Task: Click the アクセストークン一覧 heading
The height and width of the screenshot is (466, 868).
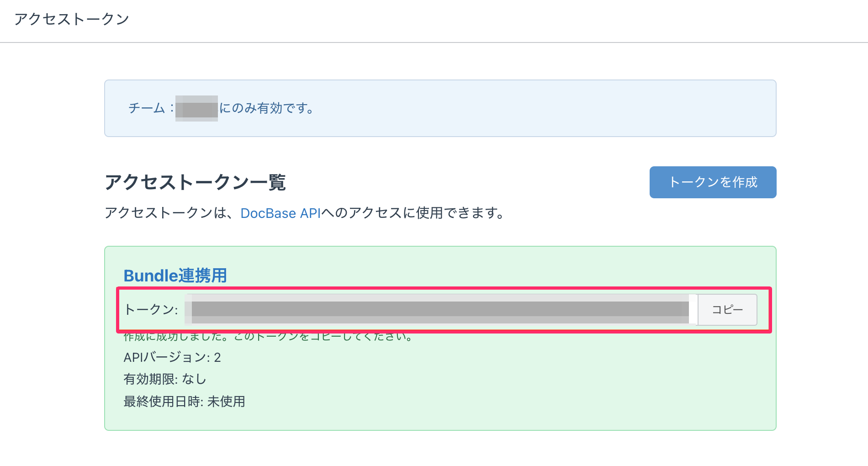Action: [195, 182]
